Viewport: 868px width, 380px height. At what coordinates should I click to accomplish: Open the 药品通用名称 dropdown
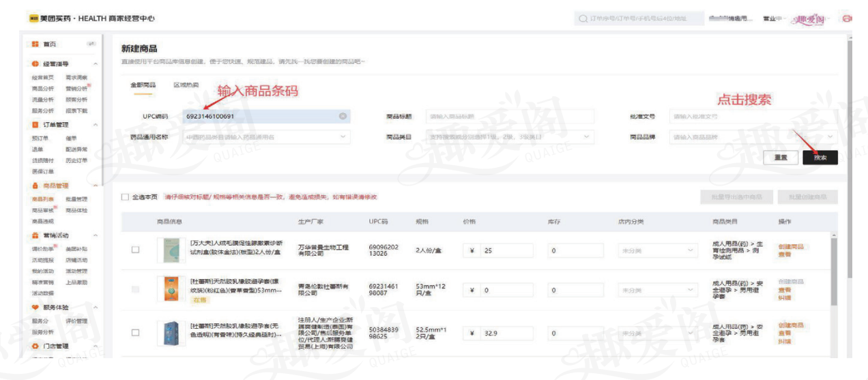342,137
